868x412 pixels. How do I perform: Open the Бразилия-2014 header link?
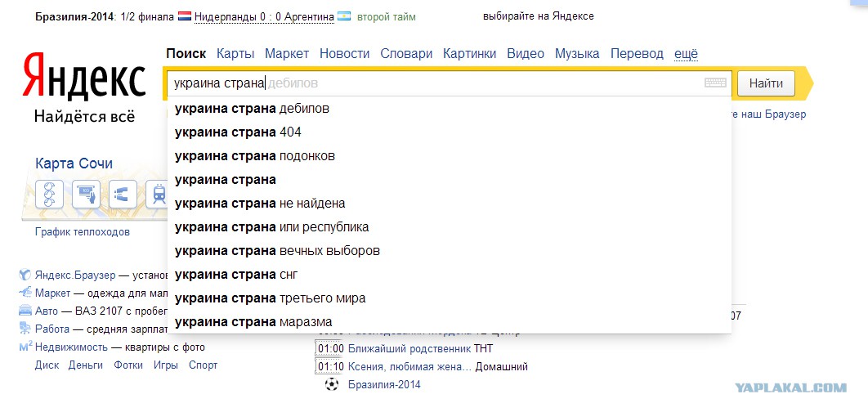[x=74, y=16]
